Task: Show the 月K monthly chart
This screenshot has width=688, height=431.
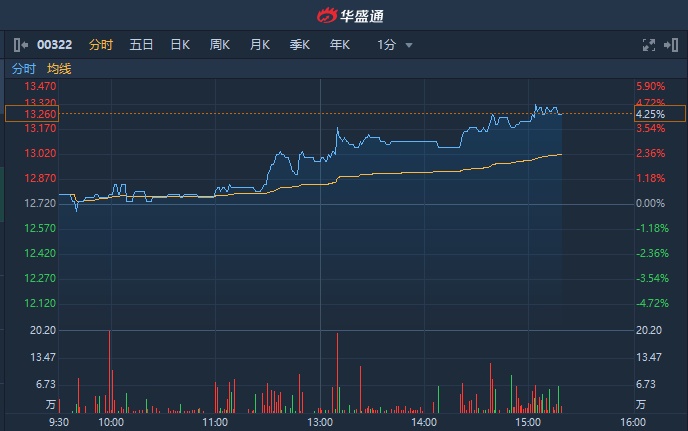Action: 260,45
